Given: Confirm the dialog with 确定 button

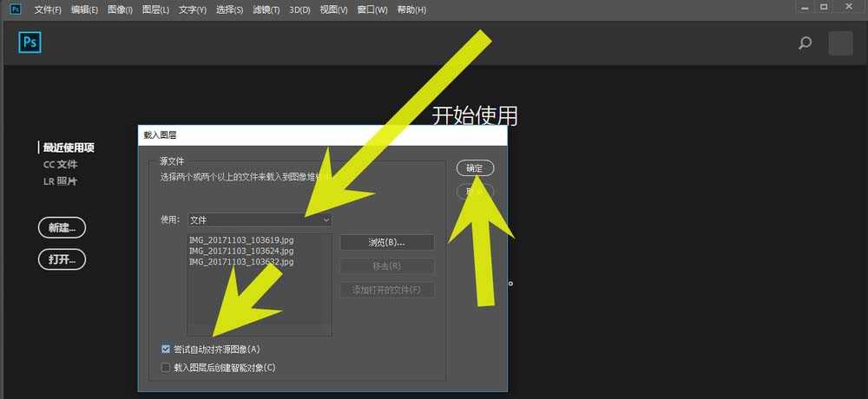Looking at the screenshot, I should 475,167.
